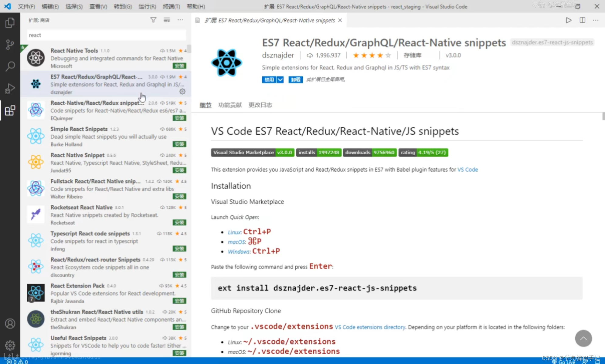The width and height of the screenshot is (605, 364).
Task: Expand the disable button dropdown arrow
Action: tap(280, 79)
